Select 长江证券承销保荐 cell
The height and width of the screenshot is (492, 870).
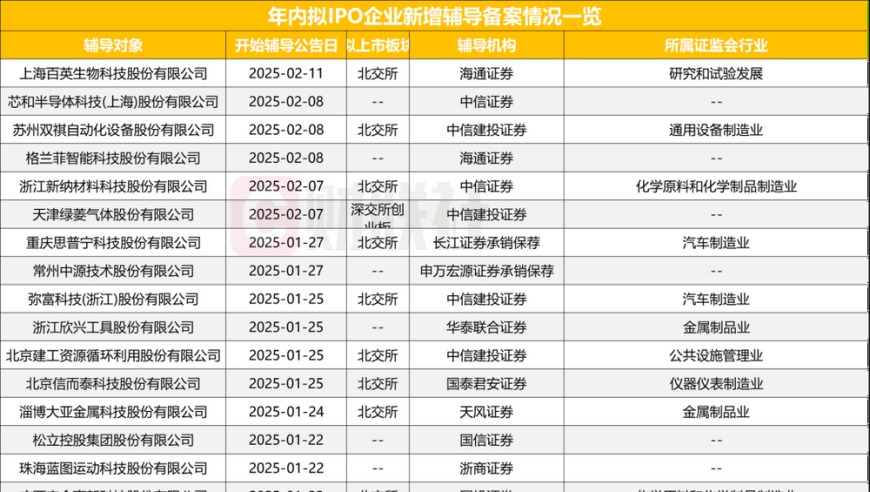[487, 243]
